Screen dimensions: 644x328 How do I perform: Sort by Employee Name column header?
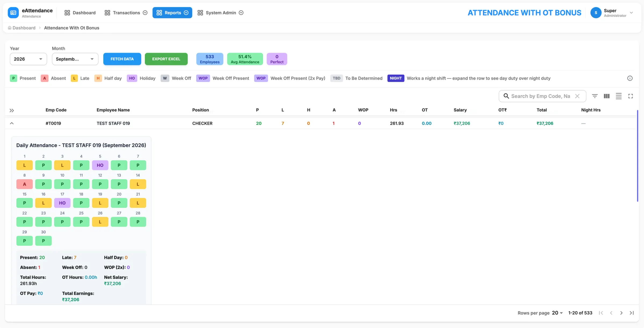pos(113,110)
